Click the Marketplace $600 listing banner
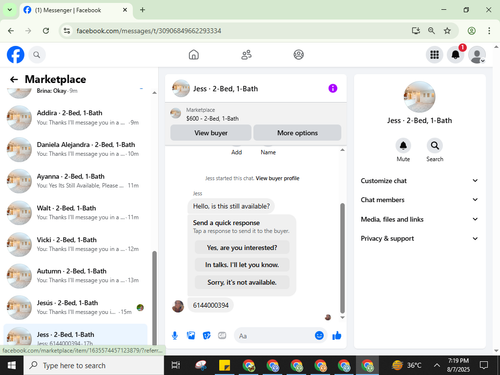Image resolution: width=500 pixels, height=375 pixels. pos(256,114)
